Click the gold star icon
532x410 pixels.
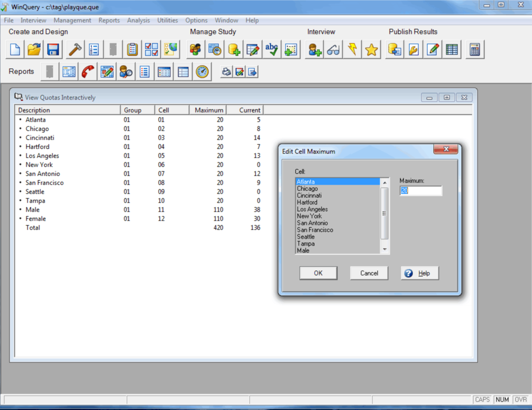[x=372, y=50]
